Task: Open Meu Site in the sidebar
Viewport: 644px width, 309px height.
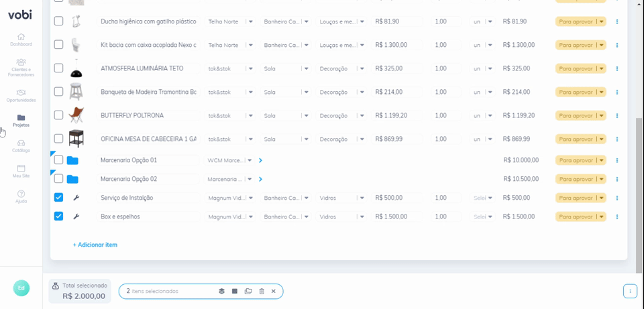Action: pos(21,172)
